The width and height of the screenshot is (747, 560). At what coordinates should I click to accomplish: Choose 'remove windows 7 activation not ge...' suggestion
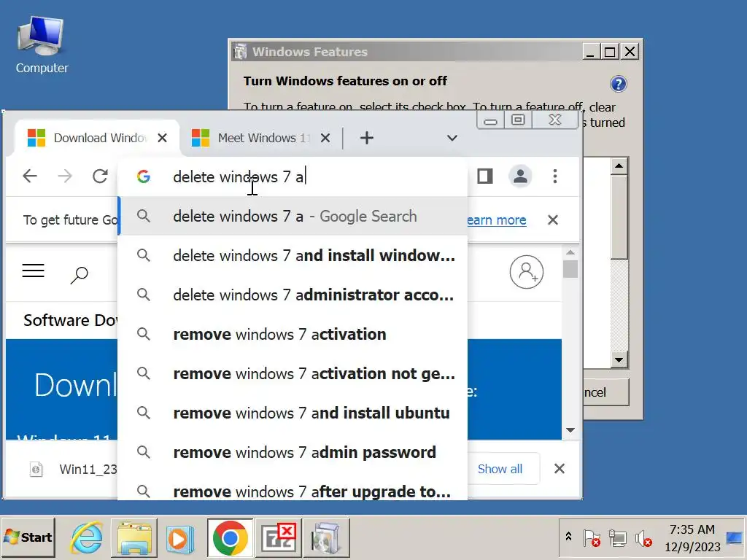[293, 374]
